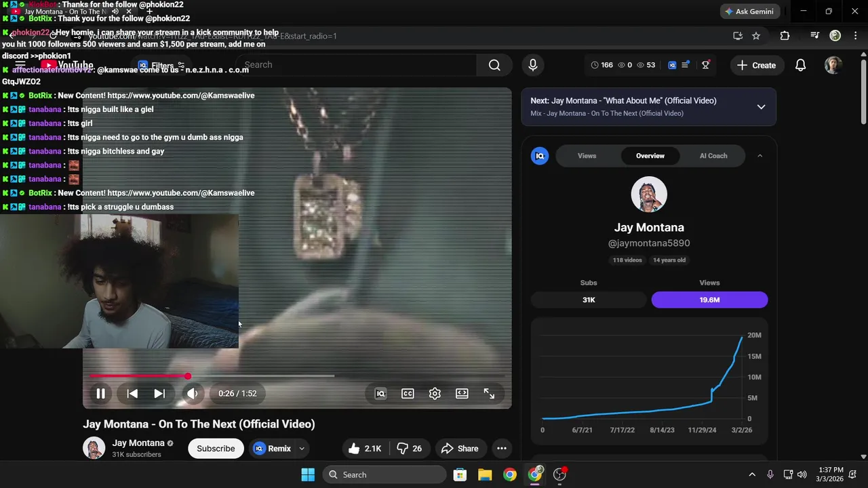Open player settings gear

[435, 394]
